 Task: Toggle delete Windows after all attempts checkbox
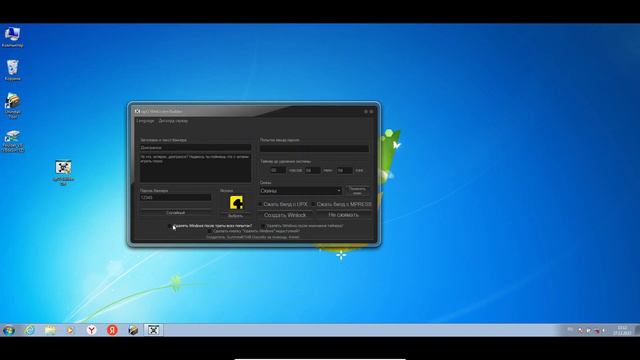click(170, 226)
